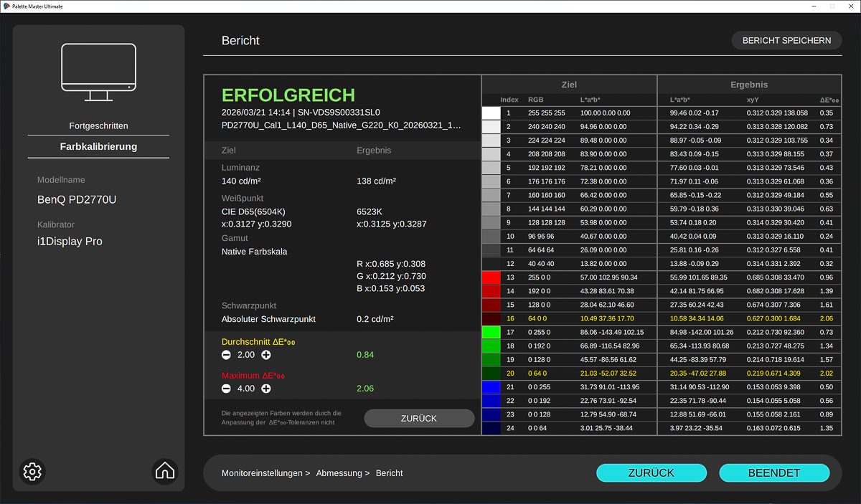Go to the Abmessung breadcrumb step

click(x=343, y=473)
